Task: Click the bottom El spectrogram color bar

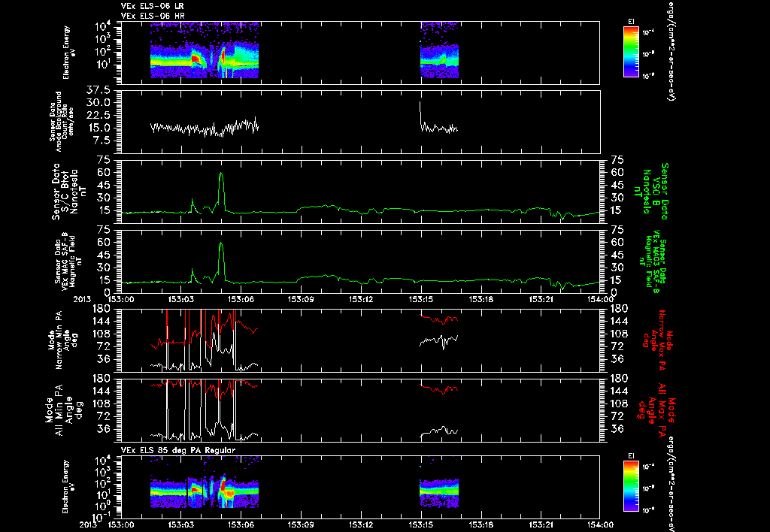Action: 631,487
